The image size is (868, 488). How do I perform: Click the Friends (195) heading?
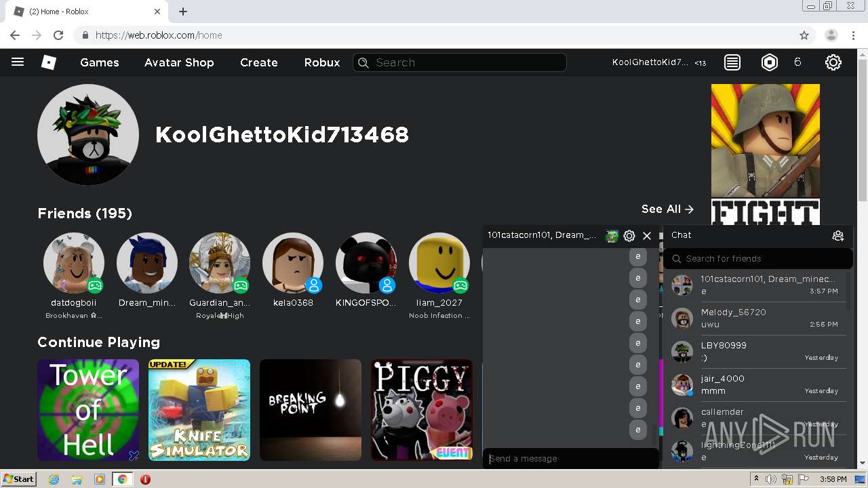point(85,213)
